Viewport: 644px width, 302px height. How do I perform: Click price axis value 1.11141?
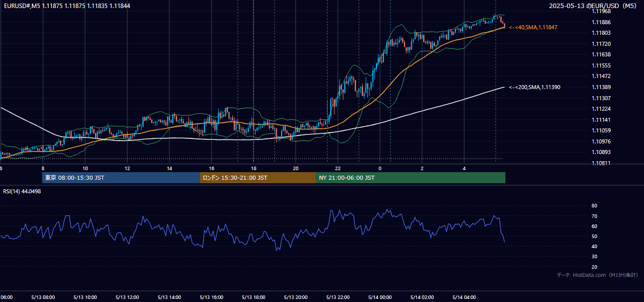tap(601, 120)
